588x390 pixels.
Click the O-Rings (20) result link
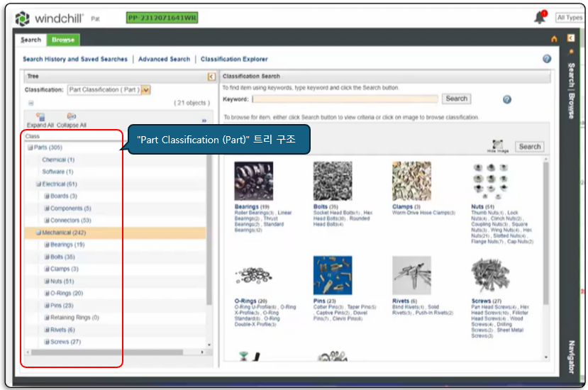[x=250, y=301]
